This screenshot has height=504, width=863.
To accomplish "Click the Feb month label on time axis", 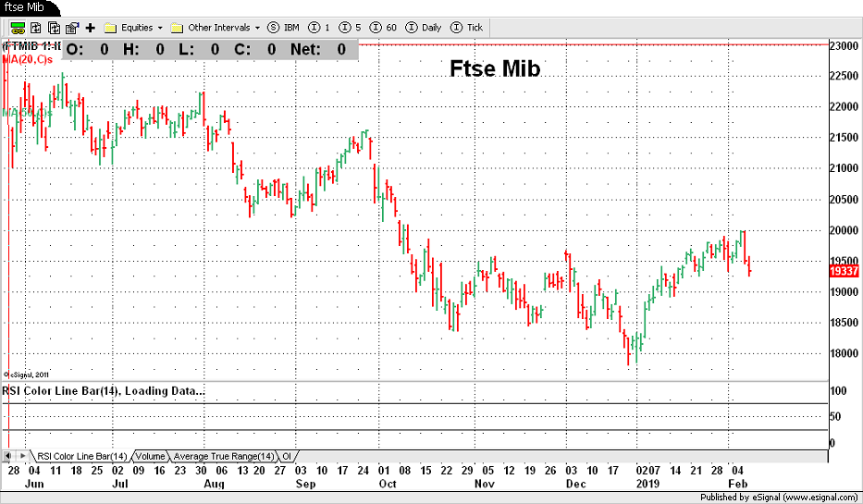I will click(x=737, y=484).
